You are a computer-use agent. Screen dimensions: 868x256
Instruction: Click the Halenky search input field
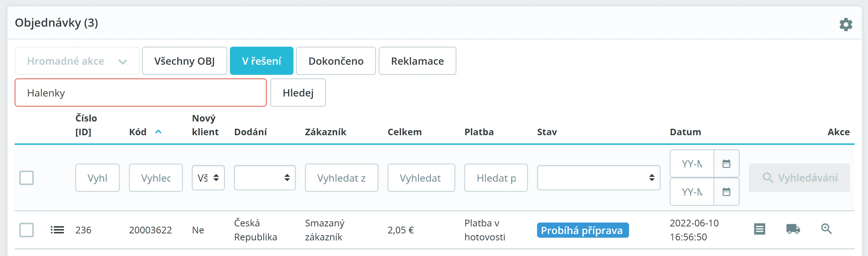(x=141, y=93)
